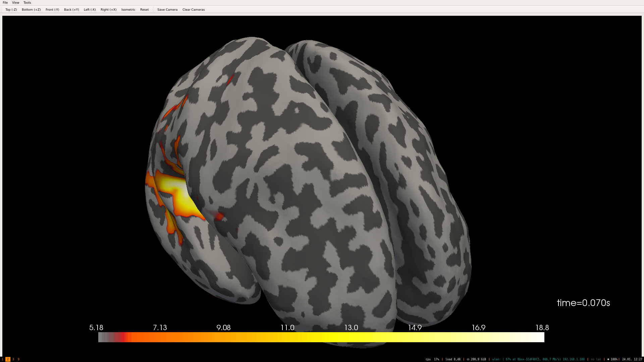Viewport: 644px width, 362px height.
Task: Select the Bottom (+Z) camera view
Action: click(31, 9)
